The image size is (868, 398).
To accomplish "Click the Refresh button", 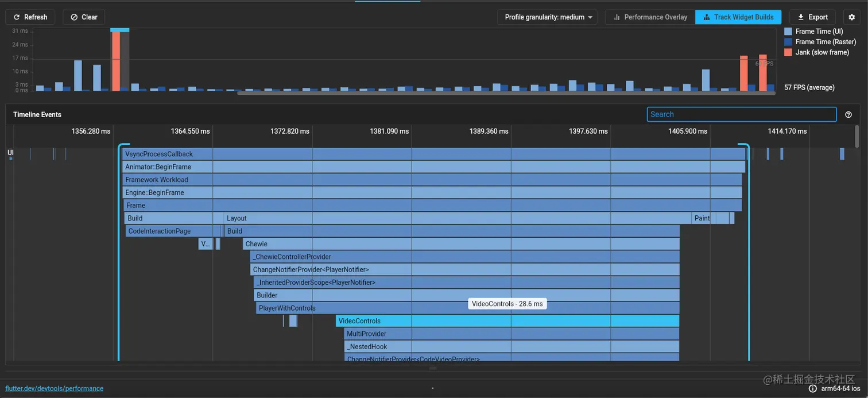I will click(30, 17).
